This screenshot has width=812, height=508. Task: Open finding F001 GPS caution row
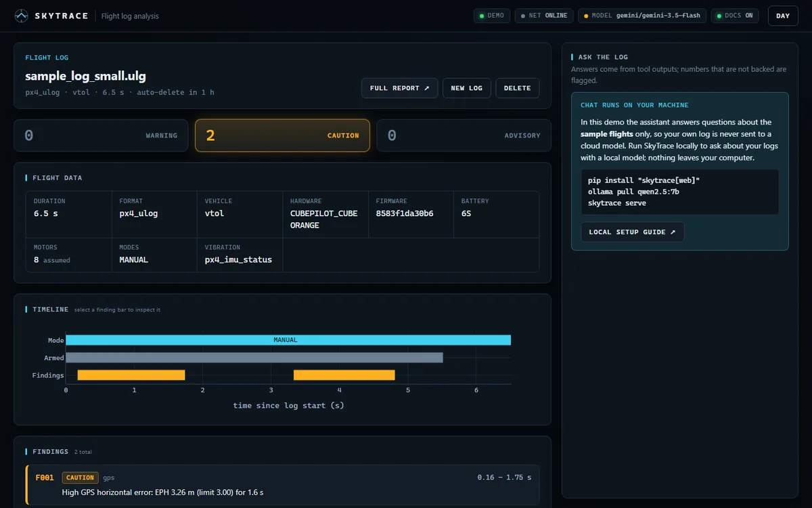click(x=282, y=484)
